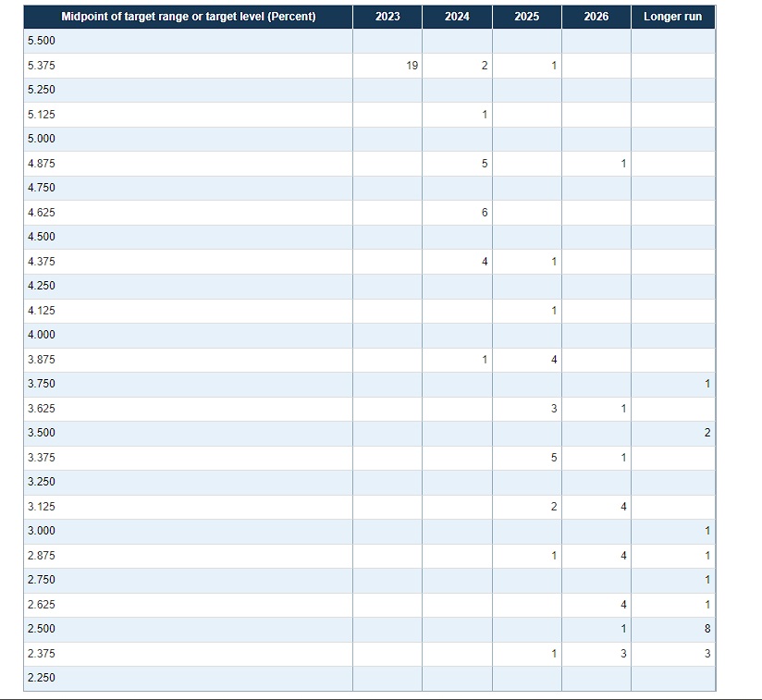Viewport: 762px width, 700px height.
Task: Click the 2024 column header
Action: 457,17
